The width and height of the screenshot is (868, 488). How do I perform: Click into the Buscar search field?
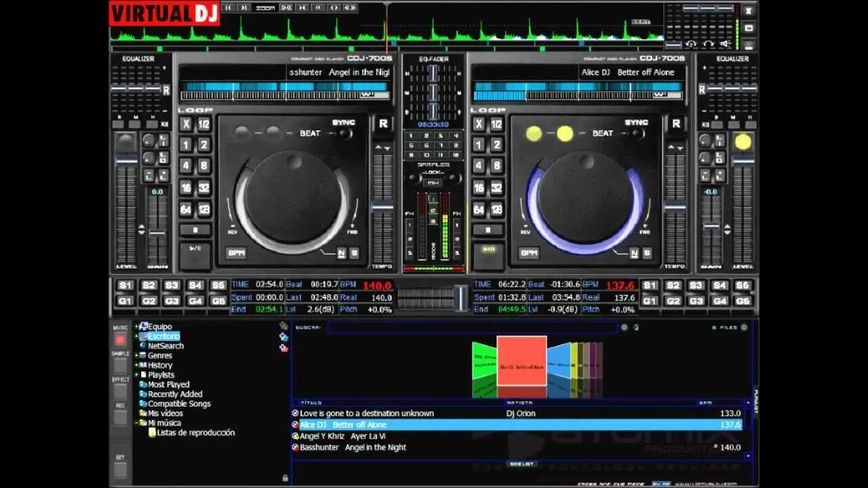pos(473,327)
